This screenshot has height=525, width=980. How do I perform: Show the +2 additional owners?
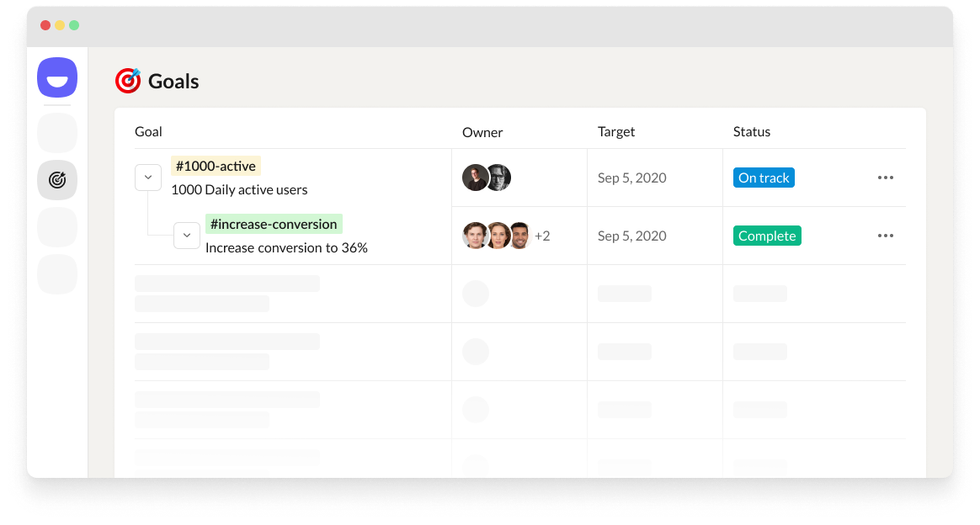[x=542, y=236]
